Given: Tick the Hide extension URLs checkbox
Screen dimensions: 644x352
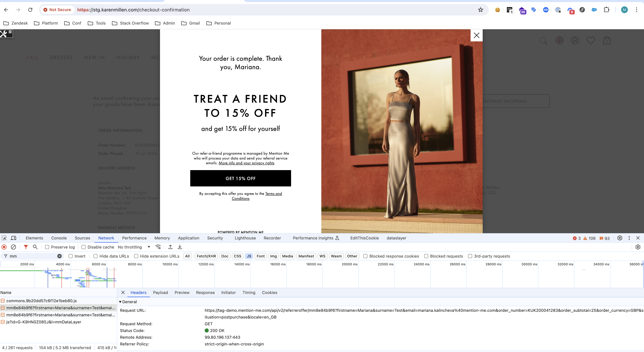Looking at the screenshot, I should click(x=136, y=256).
